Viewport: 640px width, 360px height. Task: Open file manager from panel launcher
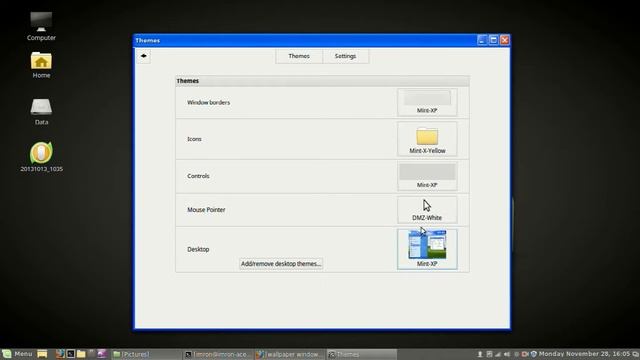(81, 354)
